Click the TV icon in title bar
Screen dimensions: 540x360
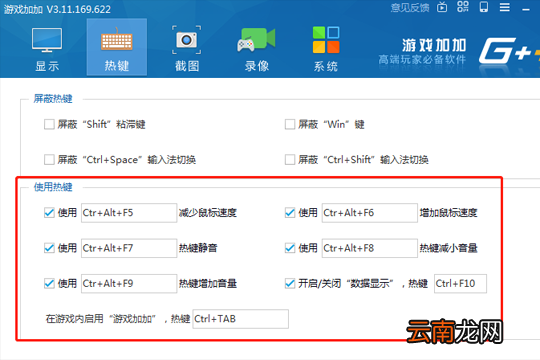(442, 7)
